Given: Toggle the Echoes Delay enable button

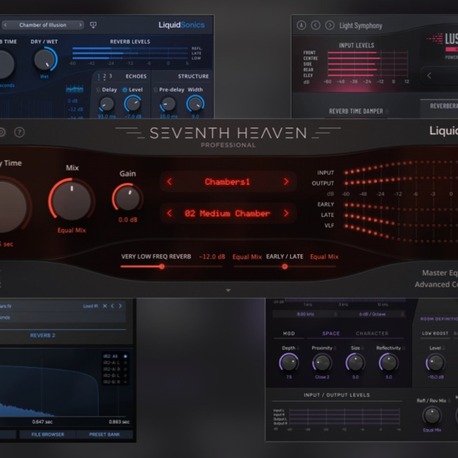Looking at the screenshot, I should (x=98, y=90).
